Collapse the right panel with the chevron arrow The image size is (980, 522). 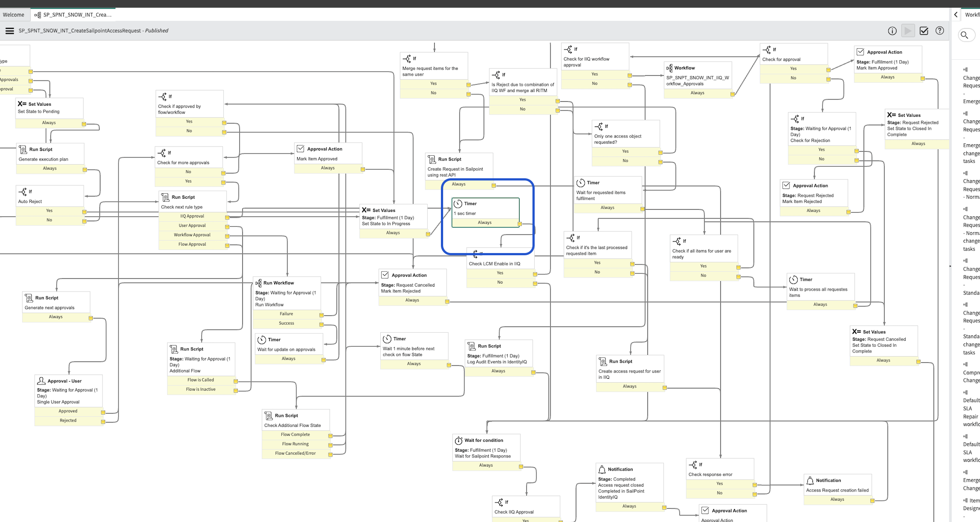(956, 15)
